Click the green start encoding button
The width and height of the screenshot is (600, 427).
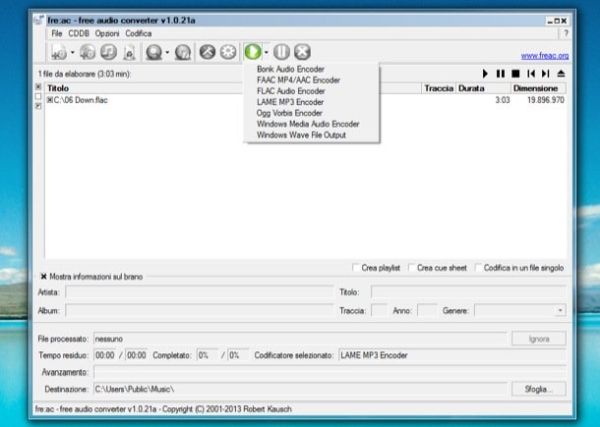[253, 52]
